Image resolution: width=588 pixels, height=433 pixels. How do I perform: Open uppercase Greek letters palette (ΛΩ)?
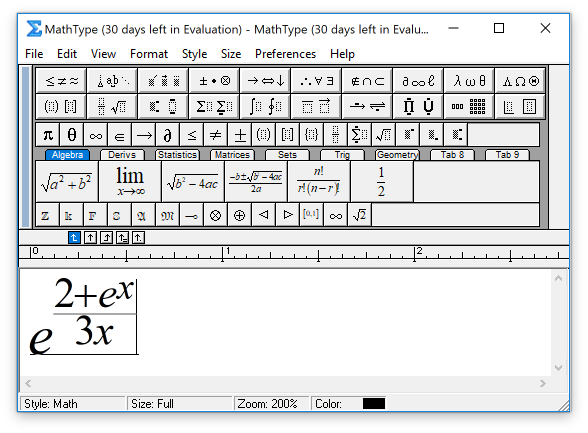[x=520, y=81]
